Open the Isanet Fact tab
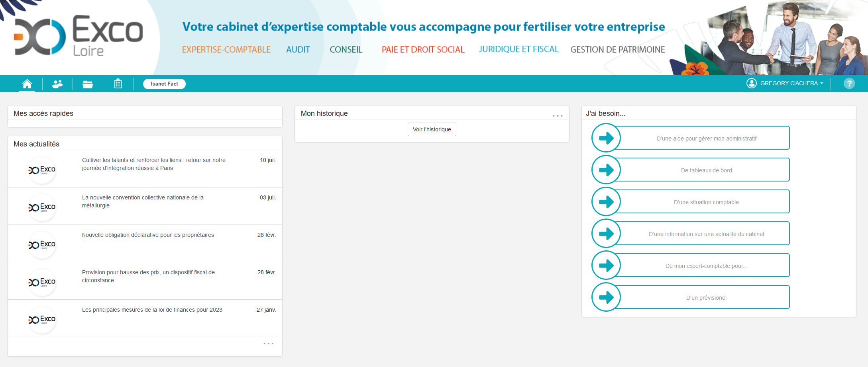Viewport: 868px width, 367px height. pyautogui.click(x=164, y=84)
